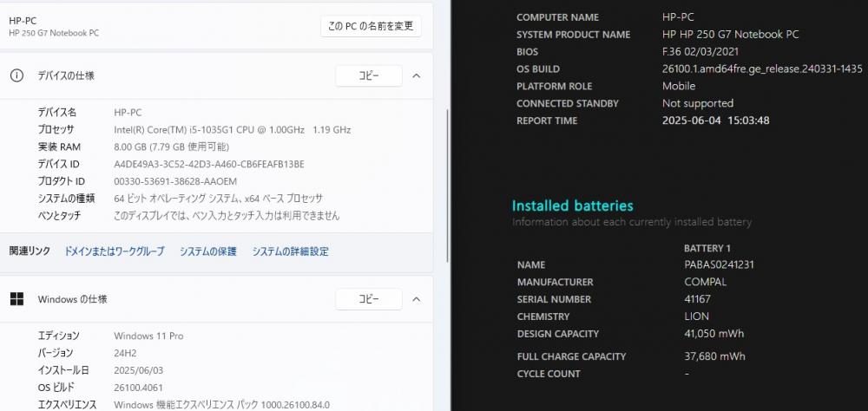Click the Windows logo icon
Screen dimensions: 868x411
16,299
